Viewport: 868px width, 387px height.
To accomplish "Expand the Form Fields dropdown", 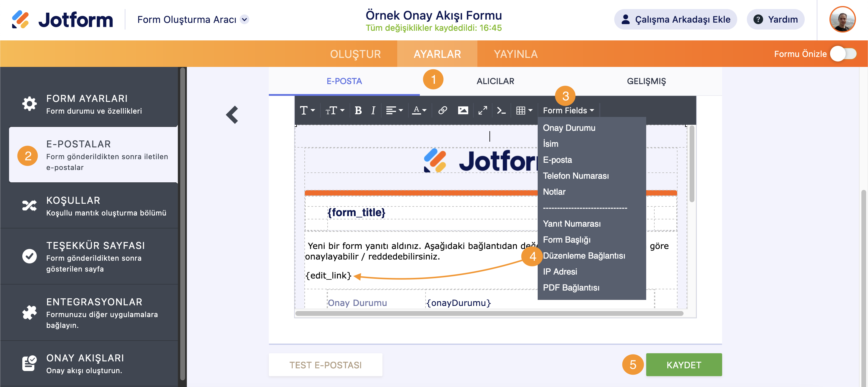I will tap(568, 110).
